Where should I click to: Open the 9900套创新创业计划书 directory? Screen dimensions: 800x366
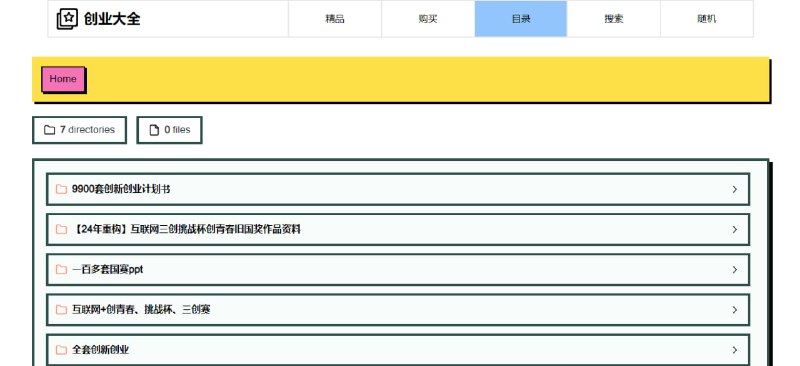click(x=398, y=189)
